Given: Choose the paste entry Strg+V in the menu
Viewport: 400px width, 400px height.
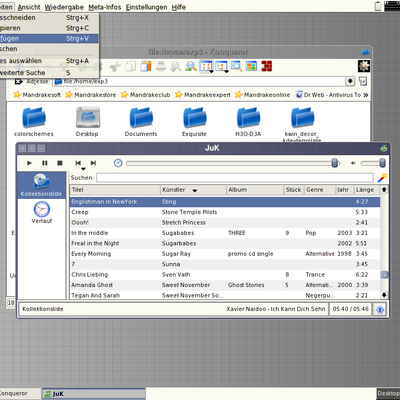Looking at the screenshot, I should (x=49, y=38).
